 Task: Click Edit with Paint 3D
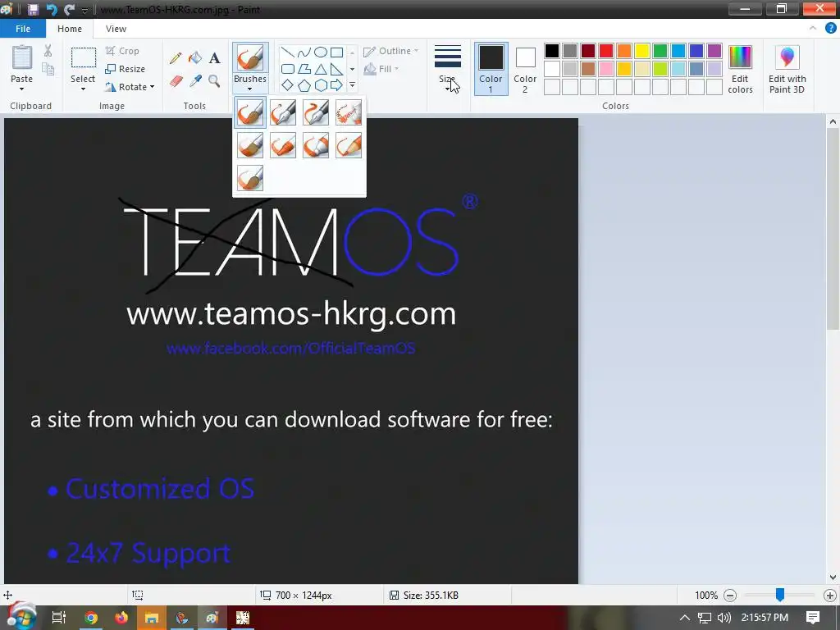tap(787, 70)
